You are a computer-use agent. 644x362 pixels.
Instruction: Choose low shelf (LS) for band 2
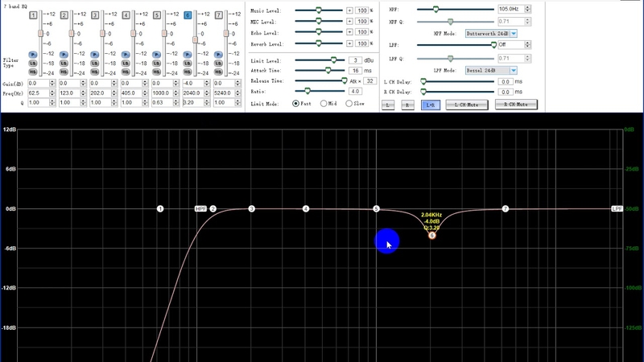(x=64, y=64)
